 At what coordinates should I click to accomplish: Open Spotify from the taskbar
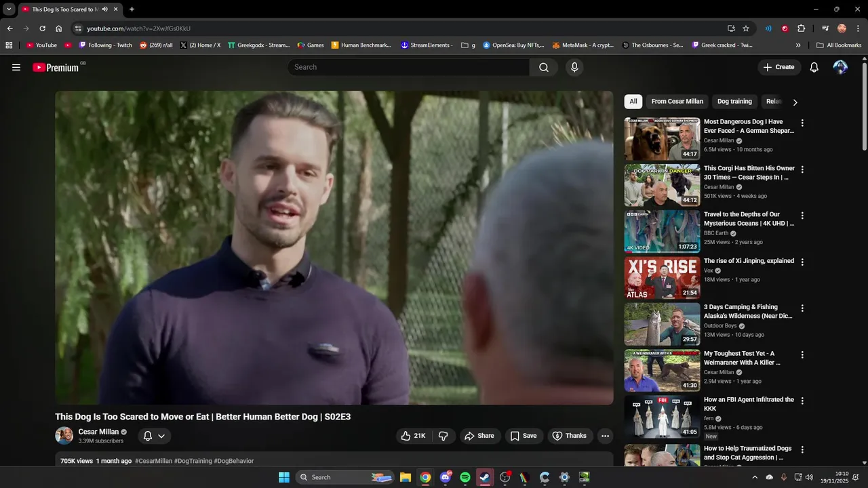(465, 477)
